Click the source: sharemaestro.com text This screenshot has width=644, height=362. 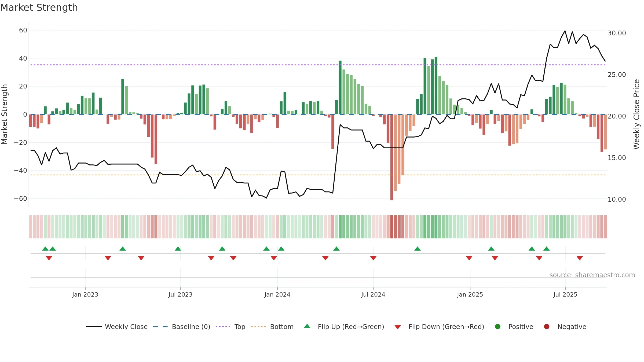click(592, 275)
